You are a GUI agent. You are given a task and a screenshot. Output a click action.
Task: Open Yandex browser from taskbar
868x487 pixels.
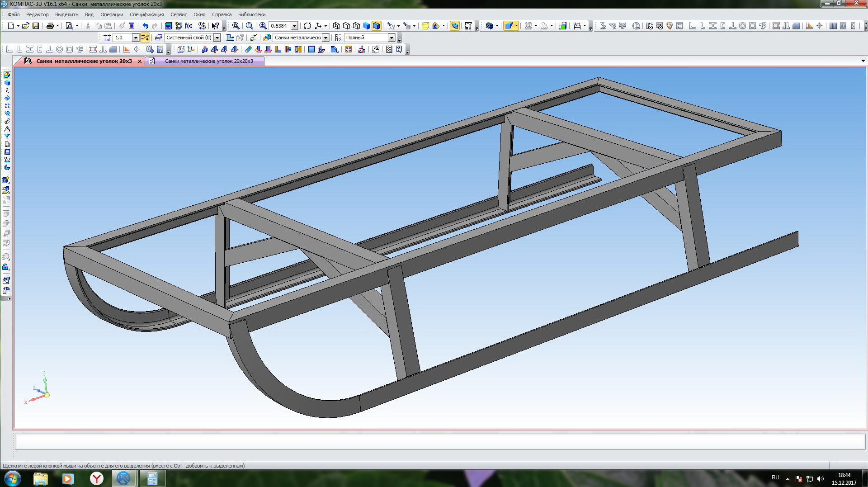[x=96, y=478]
